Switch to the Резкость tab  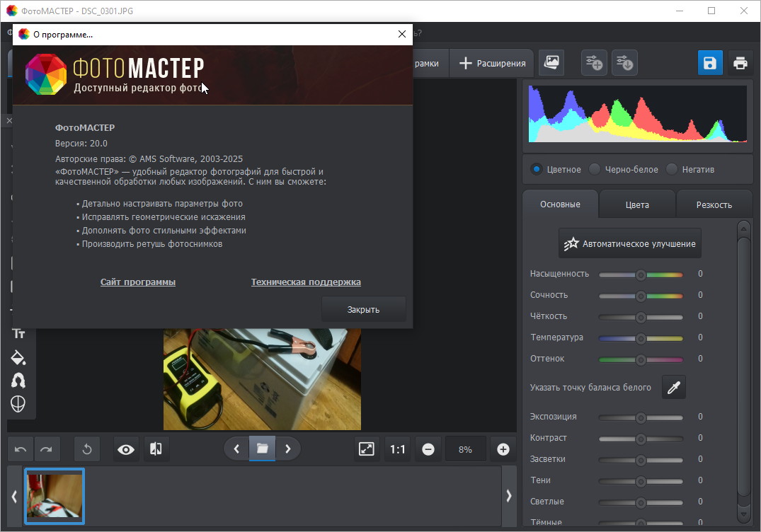click(x=714, y=204)
